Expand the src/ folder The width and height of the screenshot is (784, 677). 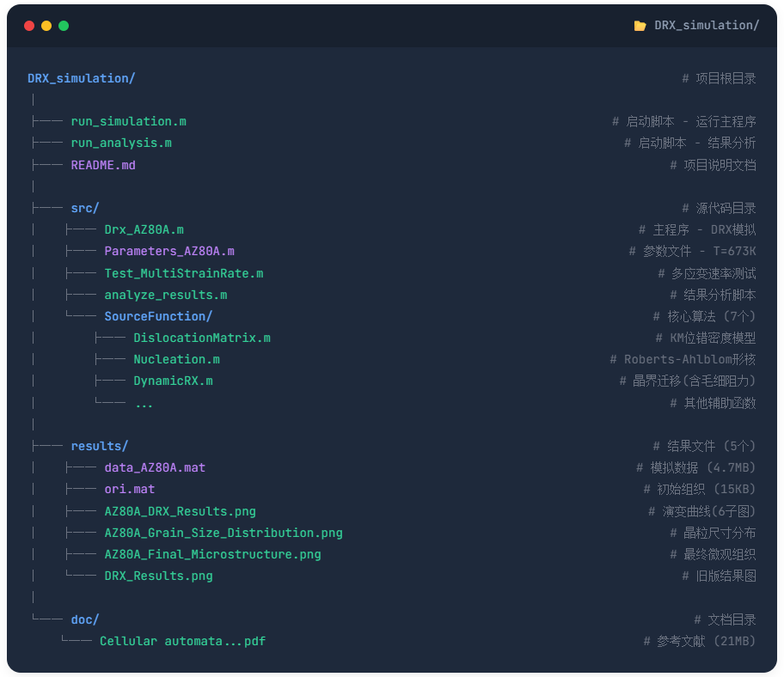(x=85, y=208)
